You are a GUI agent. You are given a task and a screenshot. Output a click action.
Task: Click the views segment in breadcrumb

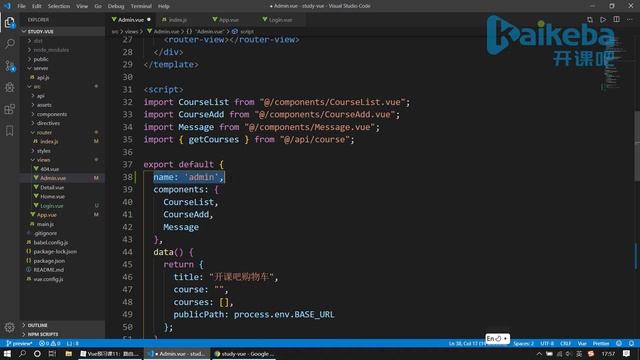(x=131, y=31)
